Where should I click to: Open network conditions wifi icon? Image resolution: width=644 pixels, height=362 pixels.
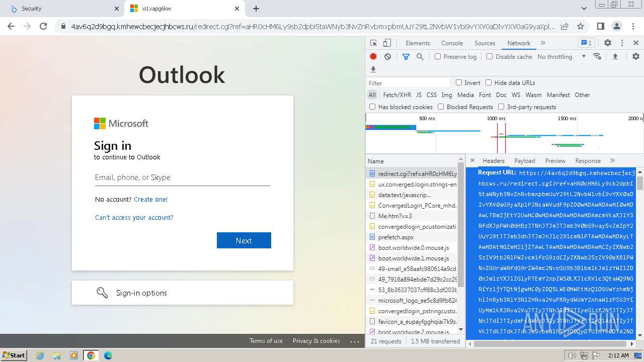click(x=597, y=56)
